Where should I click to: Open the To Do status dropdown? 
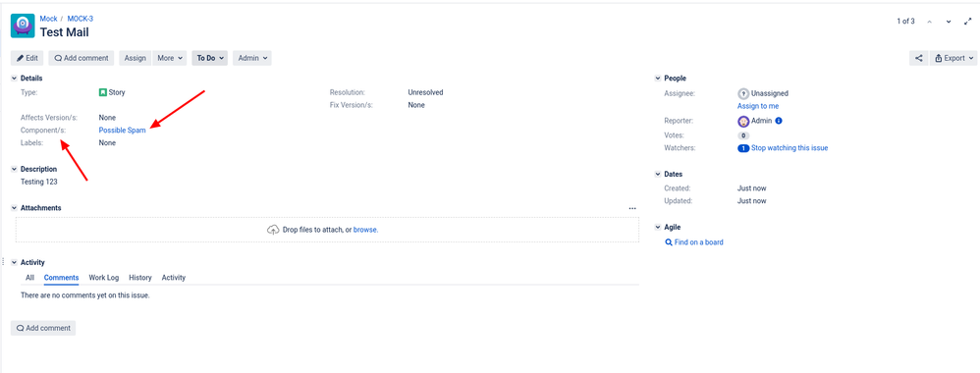click(x=210, y=58)
